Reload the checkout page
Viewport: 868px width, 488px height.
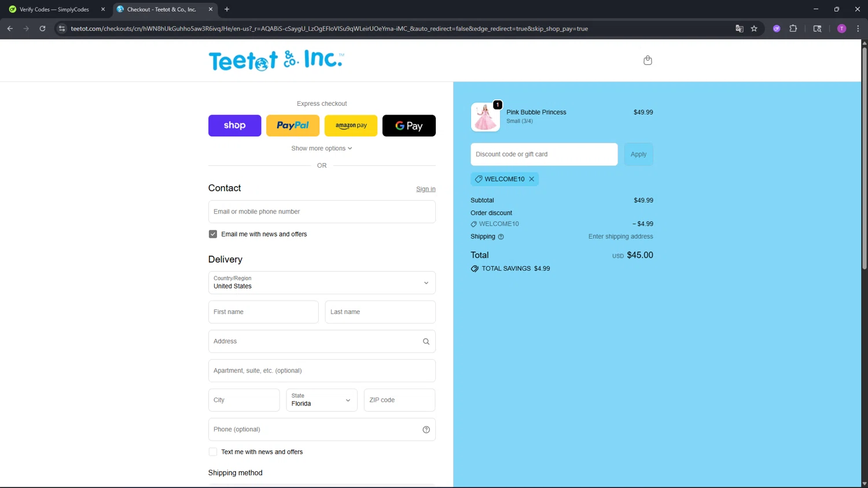pyautogui.click(x=42, y=28)
